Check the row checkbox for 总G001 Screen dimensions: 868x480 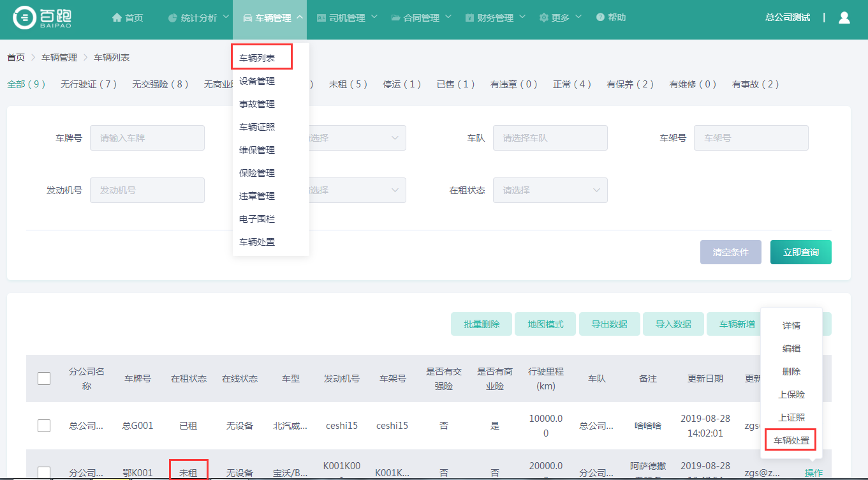[44, 426]
